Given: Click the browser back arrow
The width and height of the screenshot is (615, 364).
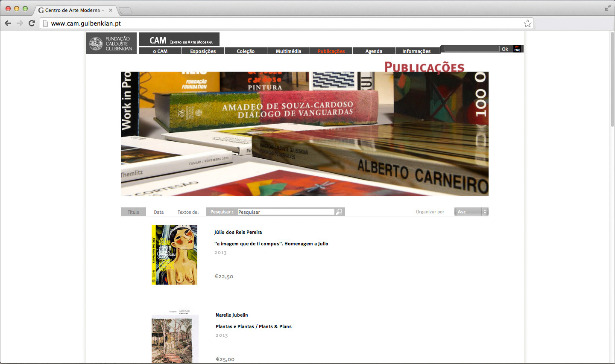Looking at the screenshot, I should pyautogui.click(x=8, y=23).
